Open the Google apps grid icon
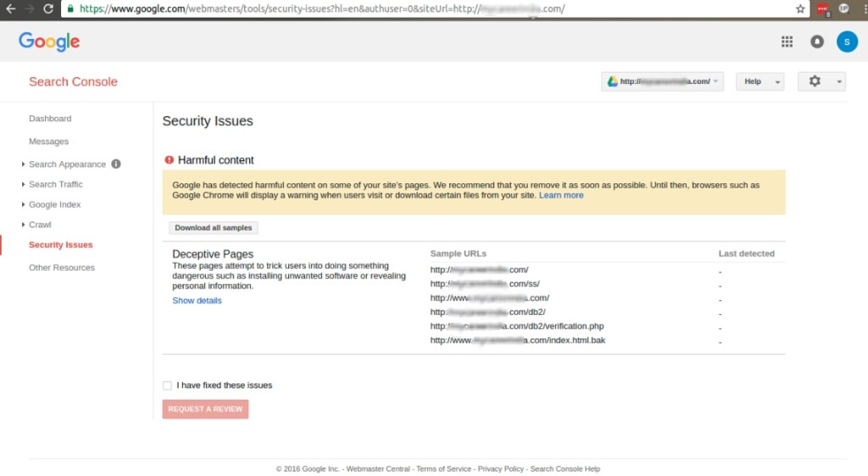The image size is (868, 476). tap(787, 42)
